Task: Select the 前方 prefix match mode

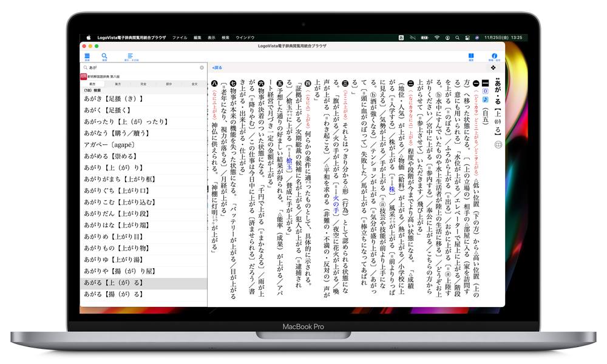Action: pos(92,84)
